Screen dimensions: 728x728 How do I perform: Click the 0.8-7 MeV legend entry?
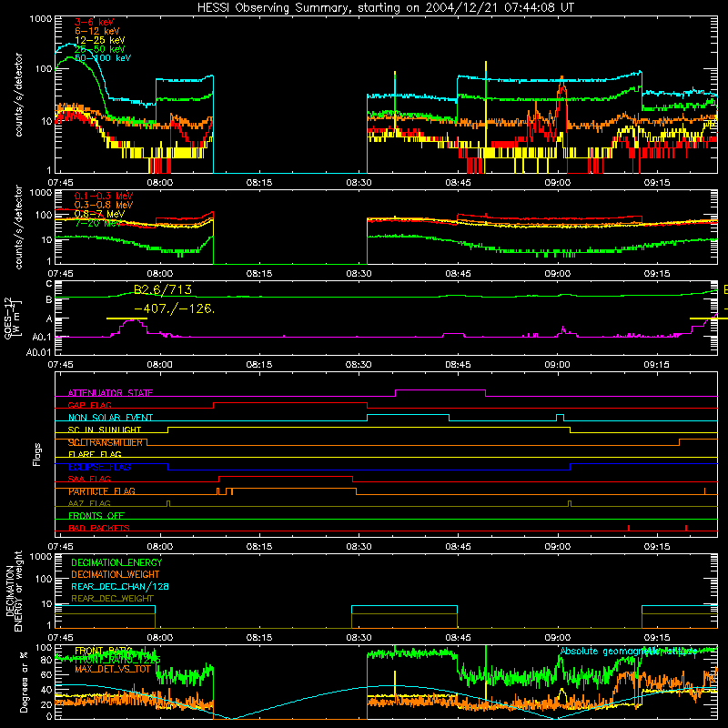(99, 214)
